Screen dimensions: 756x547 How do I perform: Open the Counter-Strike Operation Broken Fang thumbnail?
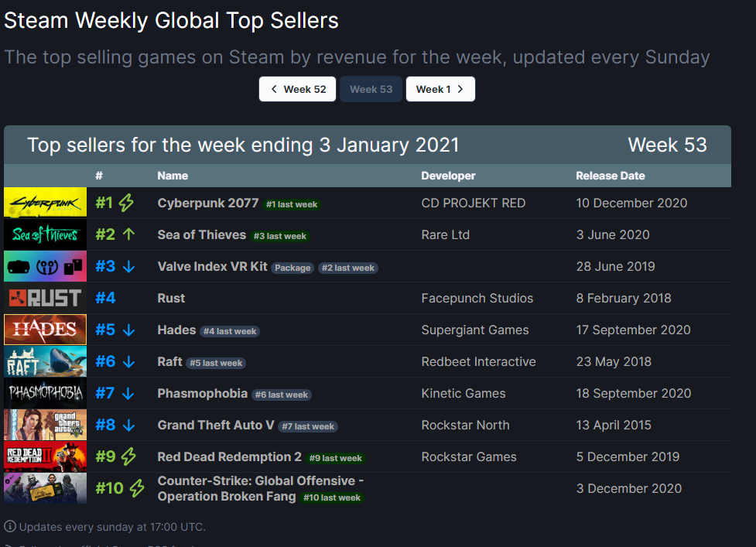[46, 488]
